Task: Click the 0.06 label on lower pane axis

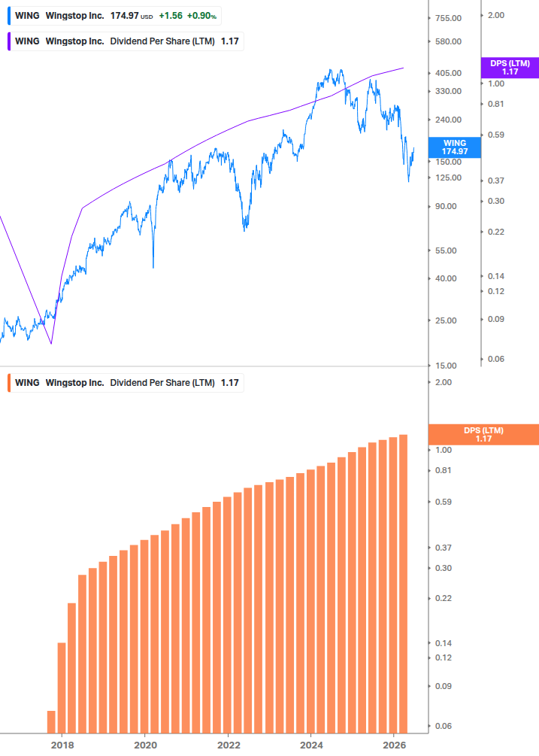Action: (444, 726)
